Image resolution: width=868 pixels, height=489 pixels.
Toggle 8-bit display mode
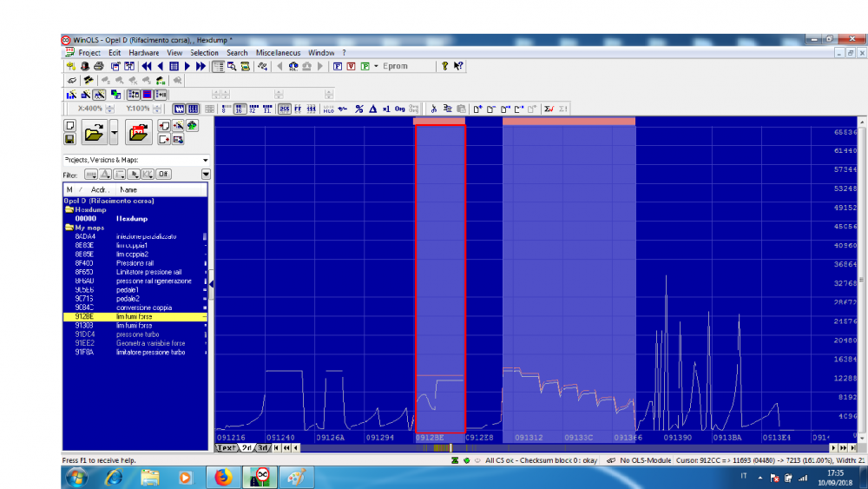tap(226, 109)
